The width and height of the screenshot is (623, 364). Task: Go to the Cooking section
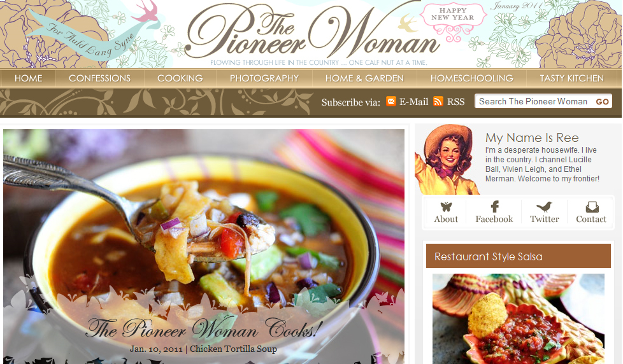(x=180, y=78)
